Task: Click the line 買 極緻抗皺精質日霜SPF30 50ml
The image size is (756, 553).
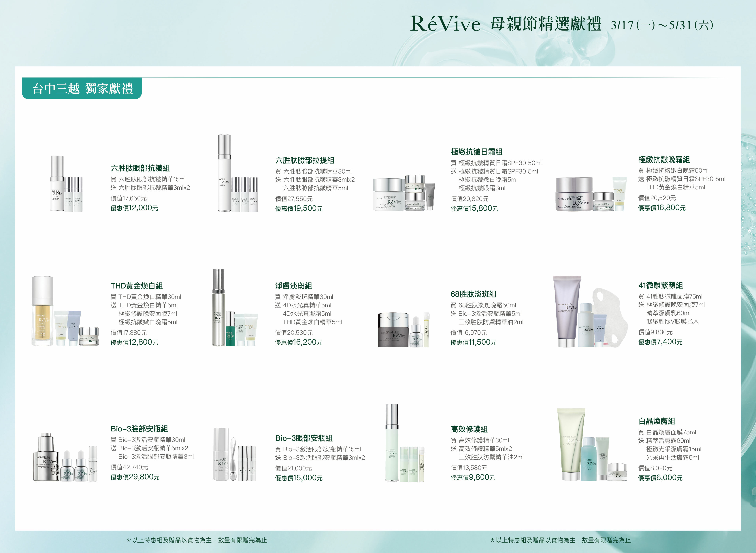Action: pos(496,163)
